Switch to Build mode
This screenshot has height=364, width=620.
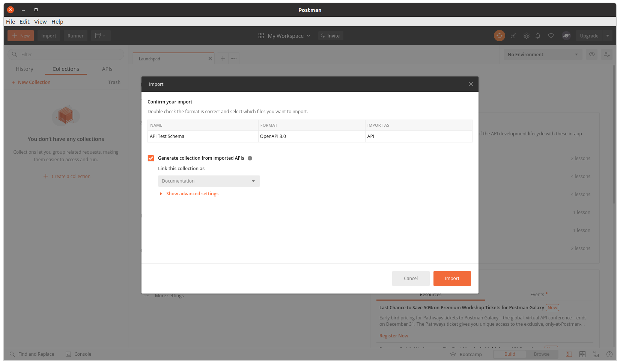(x=510, y=354)
